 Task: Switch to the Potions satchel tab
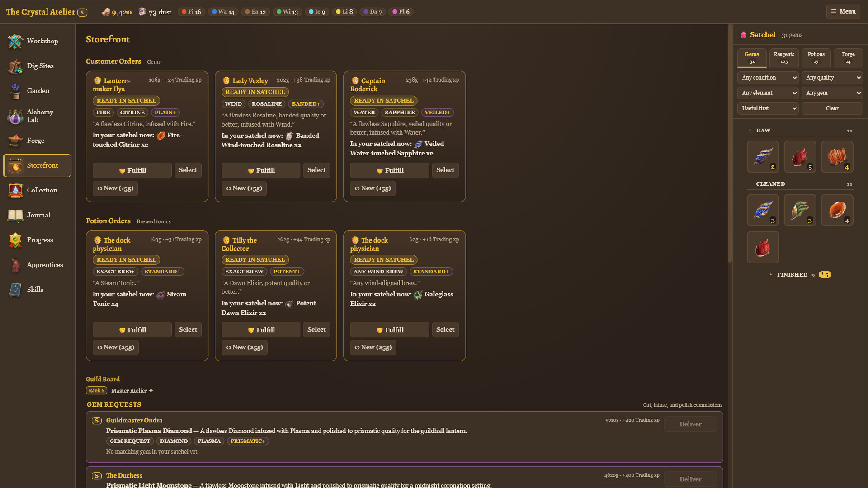tap(816, 57)
